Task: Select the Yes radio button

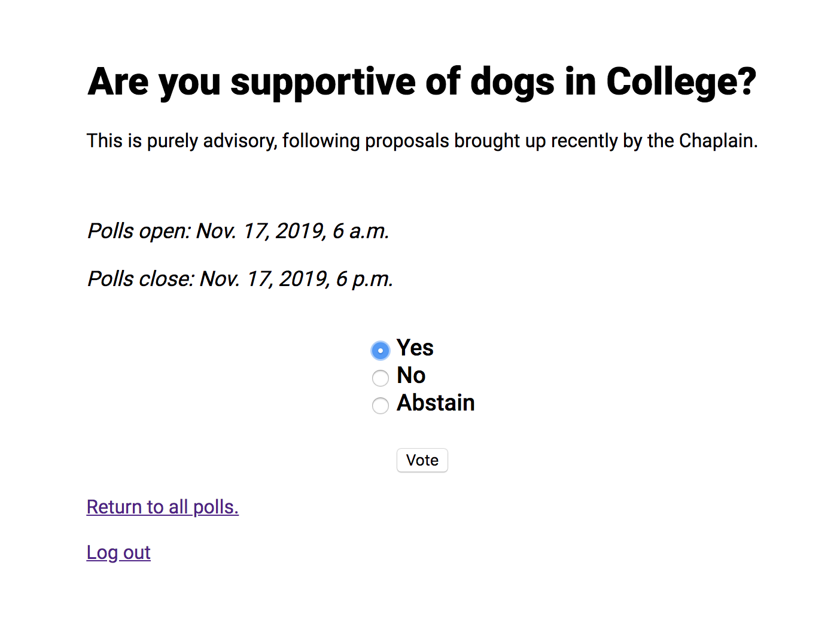Action: [x=381, y=350]
